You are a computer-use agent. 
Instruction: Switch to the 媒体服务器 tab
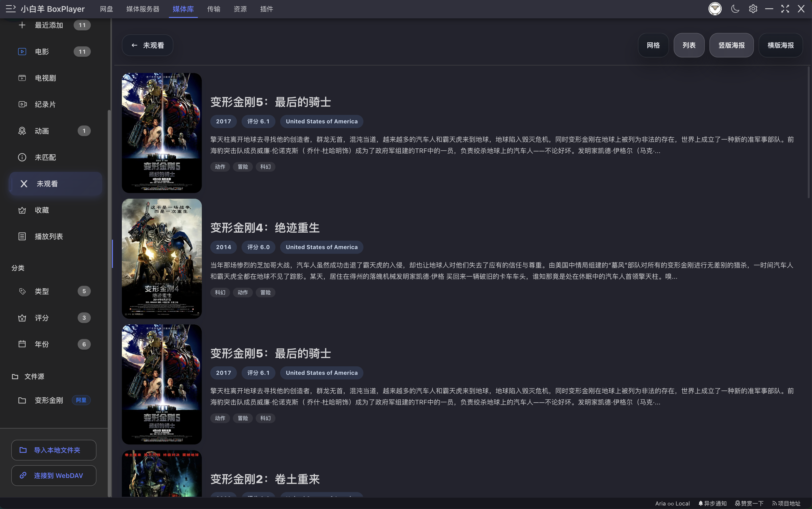pos(143,9)
